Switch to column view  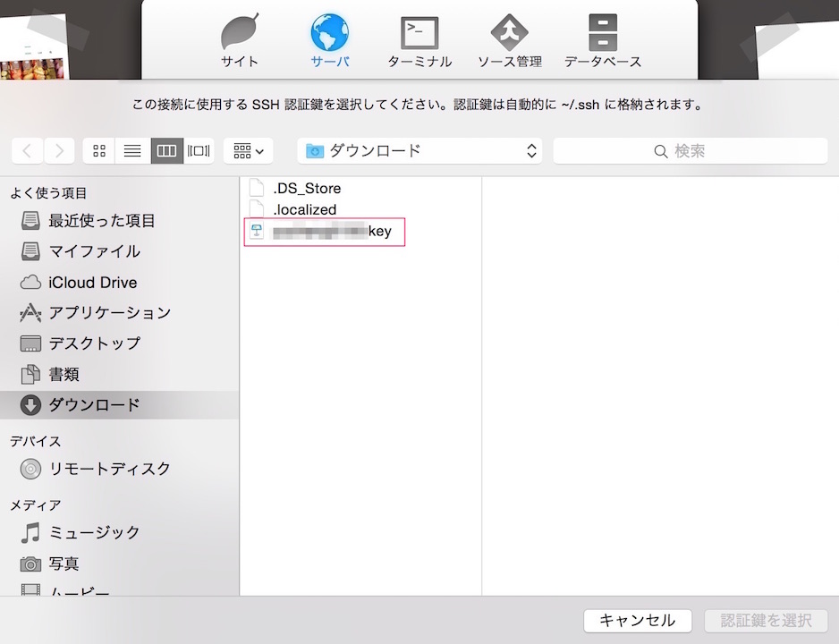(x=166, y=151)
